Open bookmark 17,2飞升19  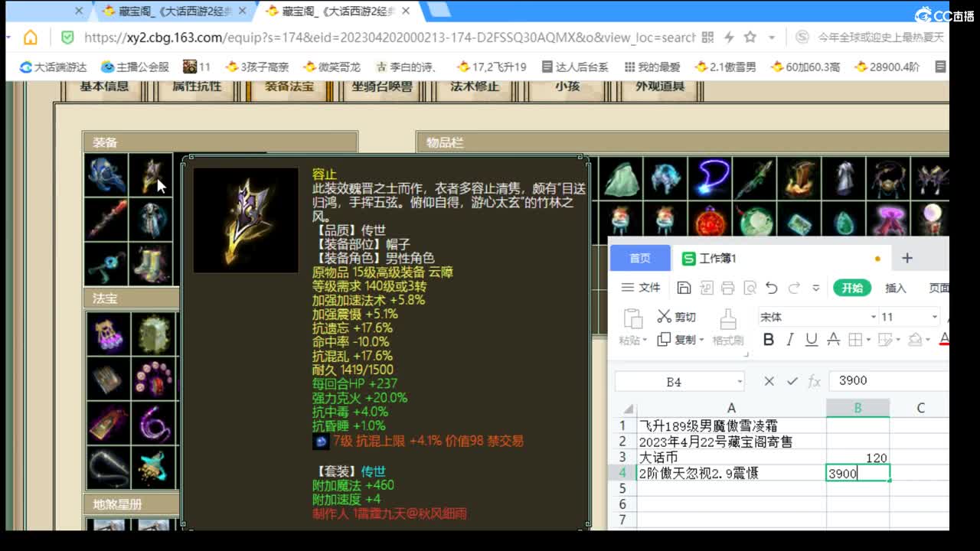point(492,67)
